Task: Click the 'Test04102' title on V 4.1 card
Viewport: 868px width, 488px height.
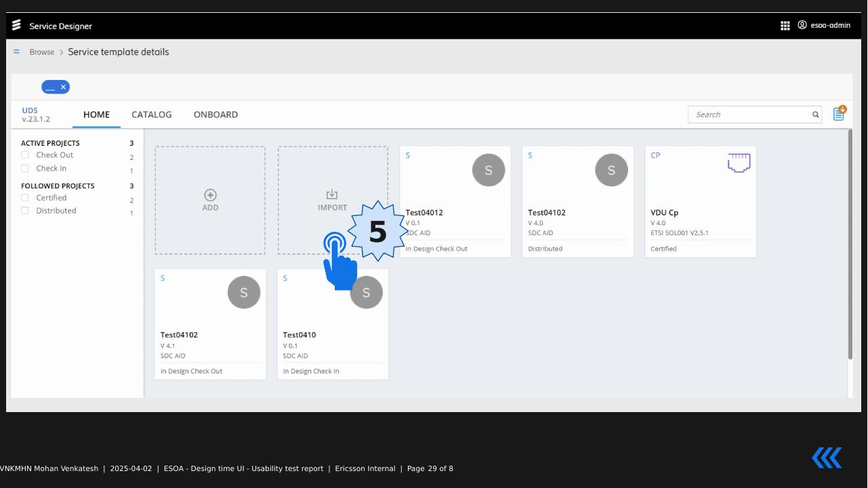Action: point(179,335)
